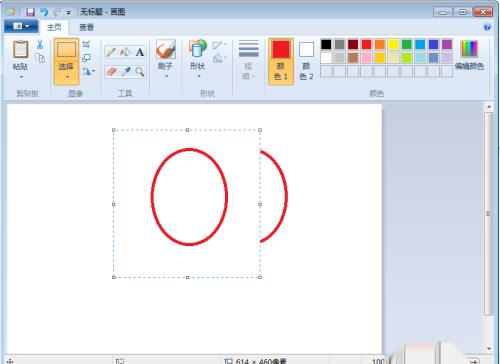Open Edit colors
500x364 pixels.
[x=469, y=55]
